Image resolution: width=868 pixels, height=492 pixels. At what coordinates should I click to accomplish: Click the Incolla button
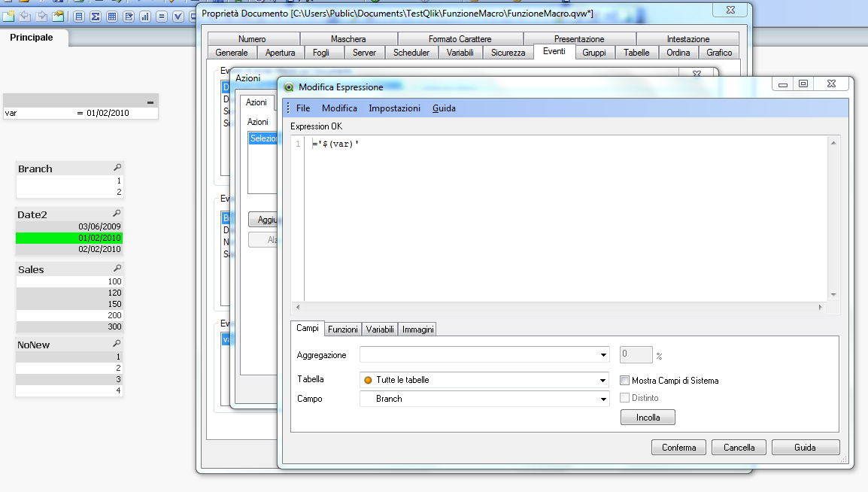(648, 418)
